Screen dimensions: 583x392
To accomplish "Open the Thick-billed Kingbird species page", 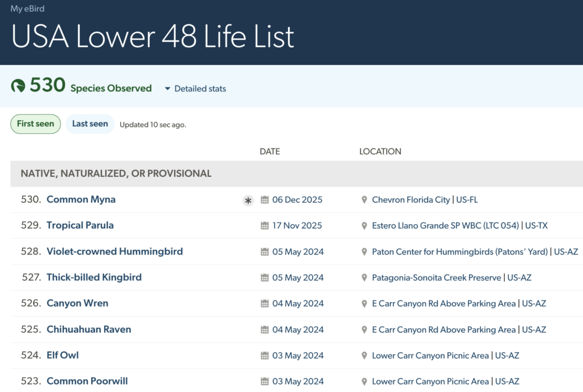I will [x=94, y=278].
